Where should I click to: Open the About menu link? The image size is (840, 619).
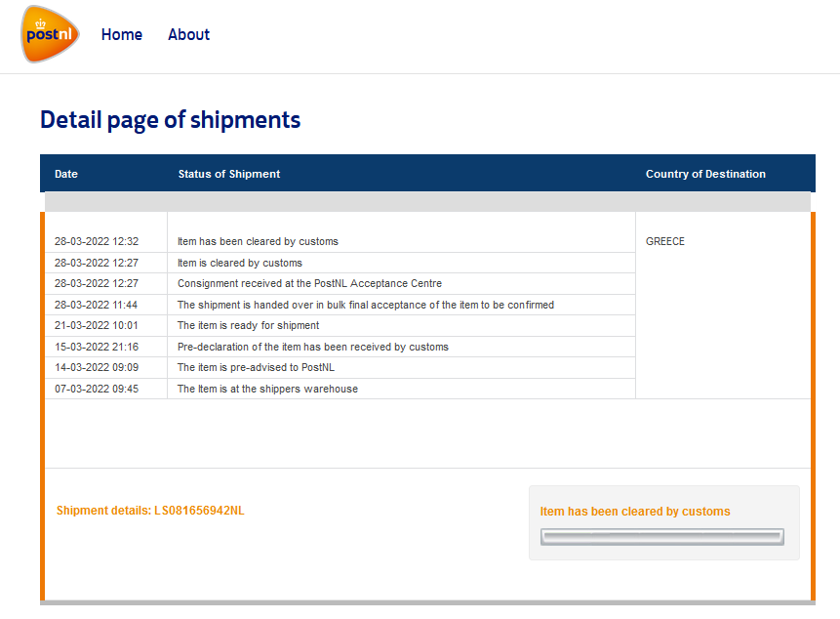click(188, 35)
